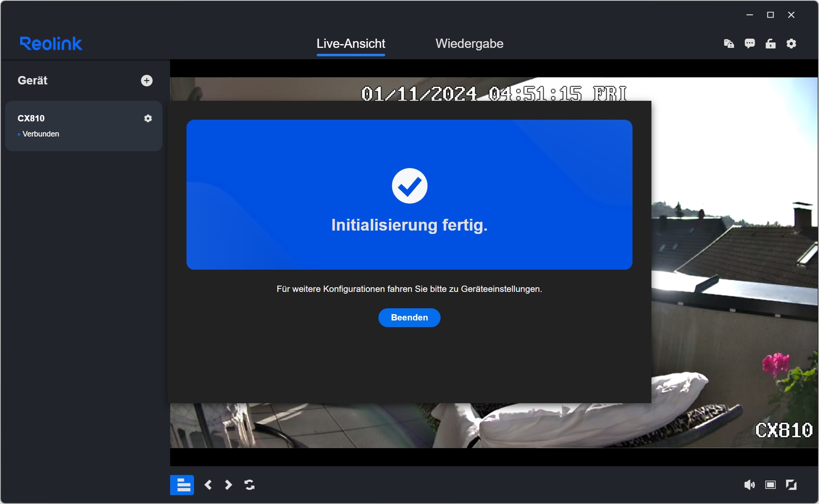The width and height of the screenshot is (819, 504).
Task: Maximize the Reolink window
Action: click(770, 15)
